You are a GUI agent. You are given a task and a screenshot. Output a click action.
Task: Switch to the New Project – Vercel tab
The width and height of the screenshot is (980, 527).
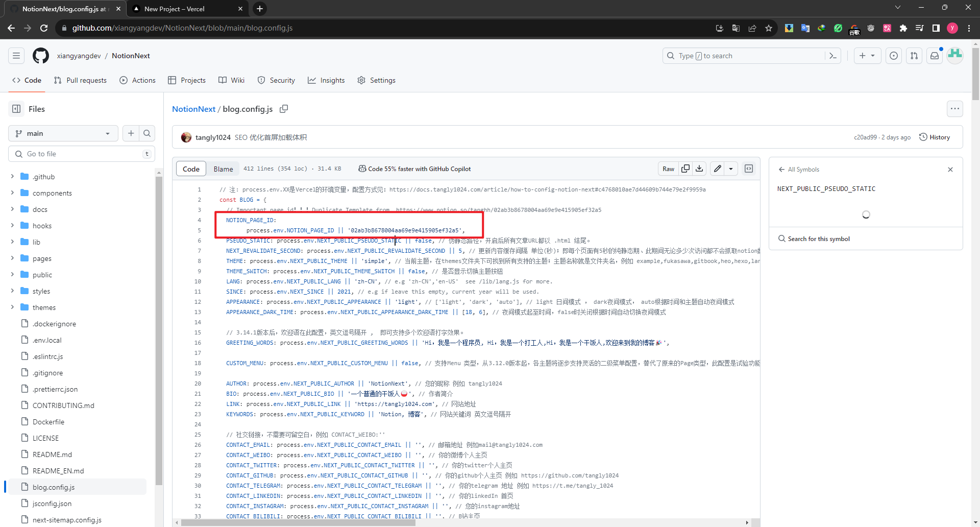187,9
